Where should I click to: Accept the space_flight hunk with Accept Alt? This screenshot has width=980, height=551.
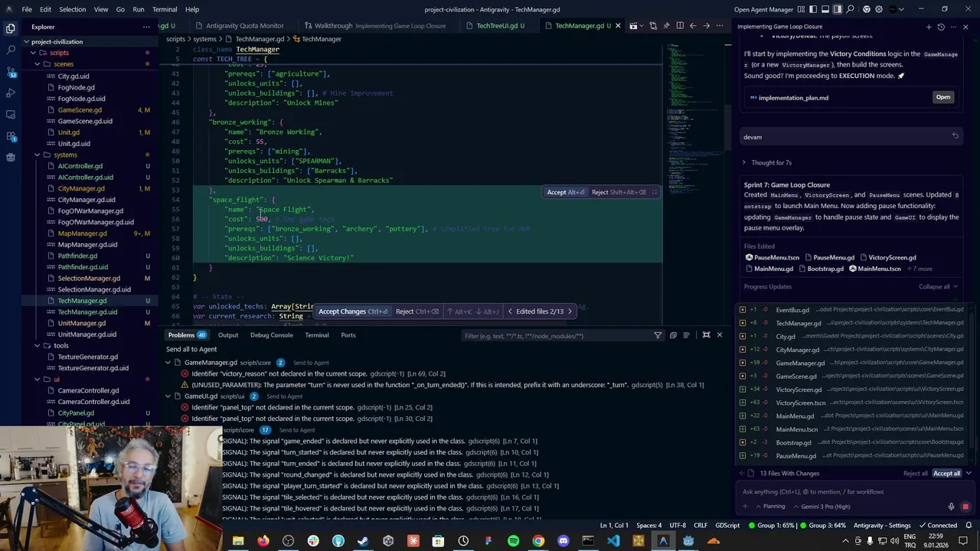point(566,192)
